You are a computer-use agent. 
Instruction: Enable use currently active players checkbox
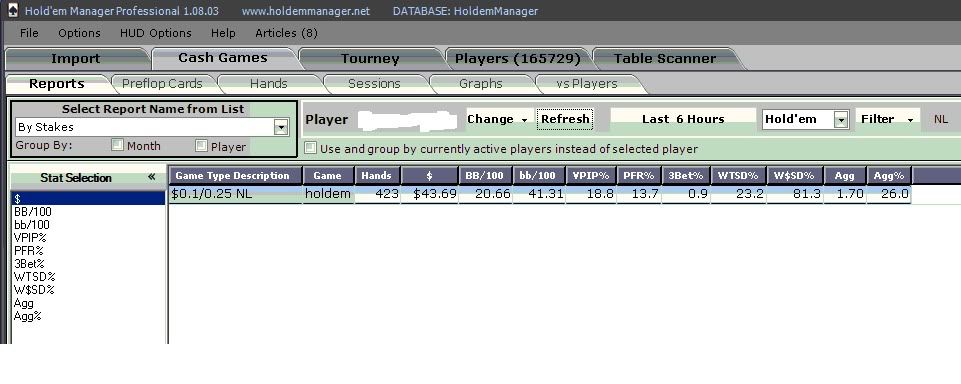click(x=311, y=148)
